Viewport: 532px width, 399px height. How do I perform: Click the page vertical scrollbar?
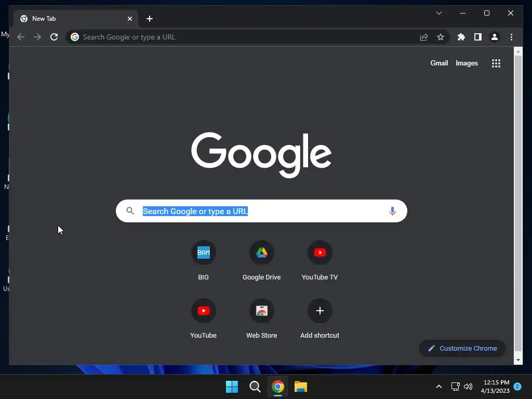click(518, 204)
